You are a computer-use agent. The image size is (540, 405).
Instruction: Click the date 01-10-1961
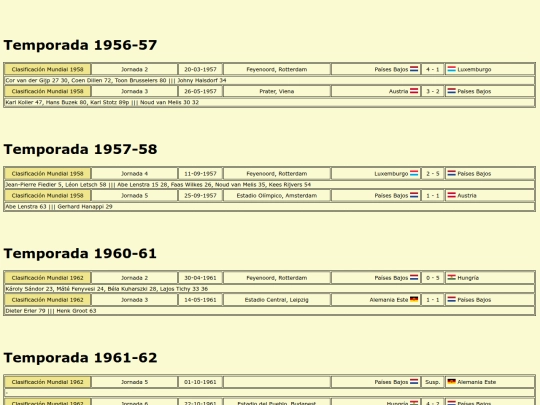point(200,382)
